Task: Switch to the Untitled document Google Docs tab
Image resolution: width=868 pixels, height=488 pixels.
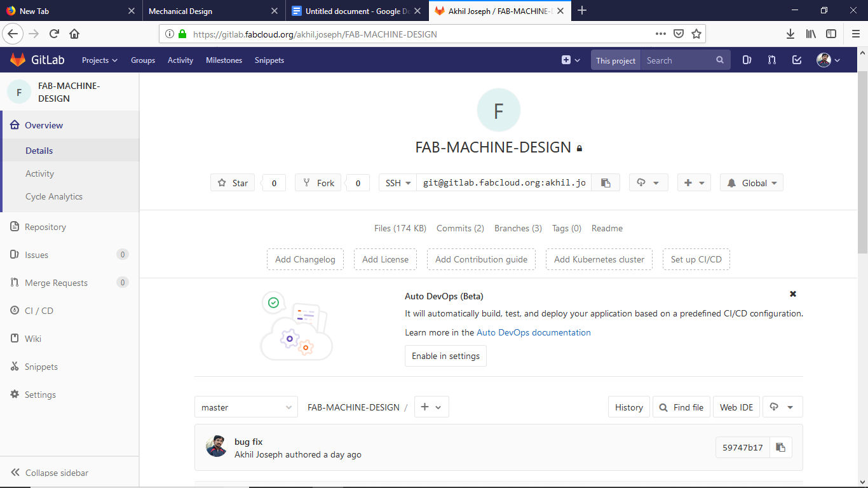Action: (357, 11)
